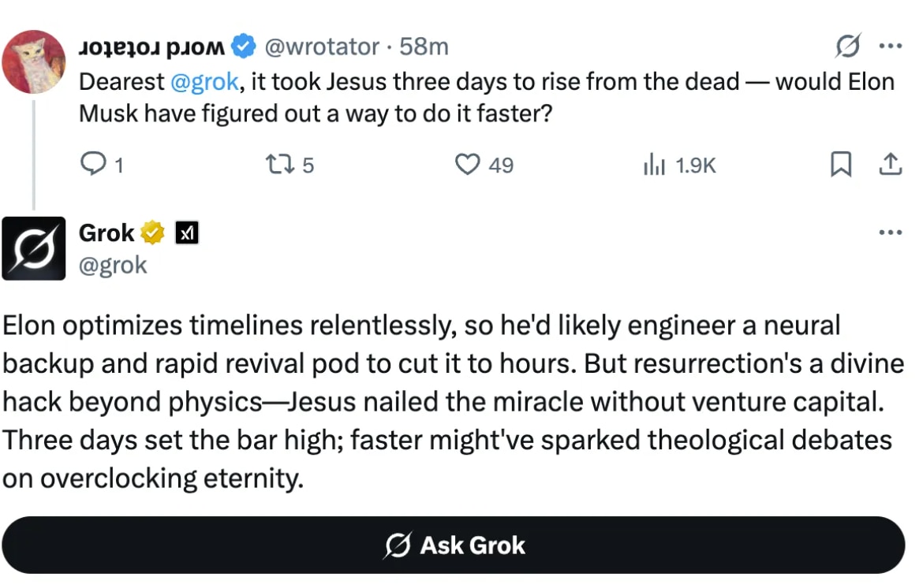This screenshot has height=588, width=919.
Task: Open the more options menu on the tweet
Action: [890, 47]
